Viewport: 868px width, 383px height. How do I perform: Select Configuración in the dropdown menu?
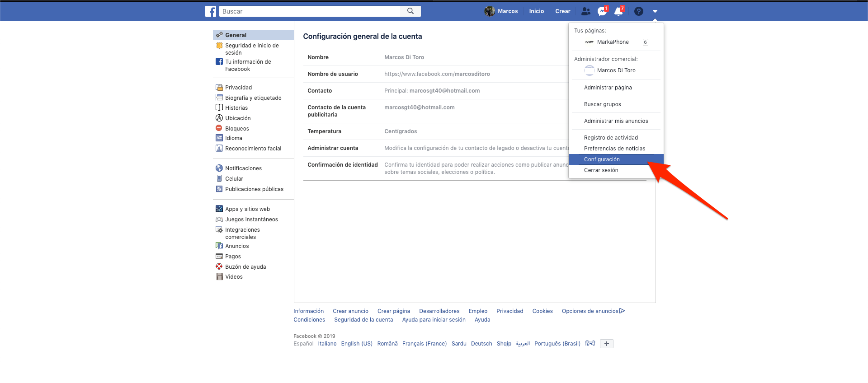coord(602,159)
